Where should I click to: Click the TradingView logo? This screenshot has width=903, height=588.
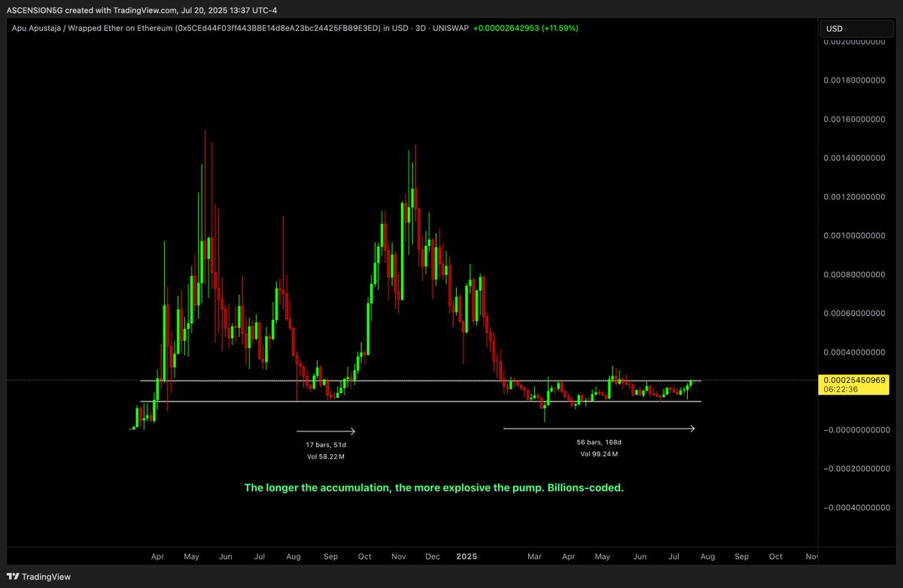40,577
